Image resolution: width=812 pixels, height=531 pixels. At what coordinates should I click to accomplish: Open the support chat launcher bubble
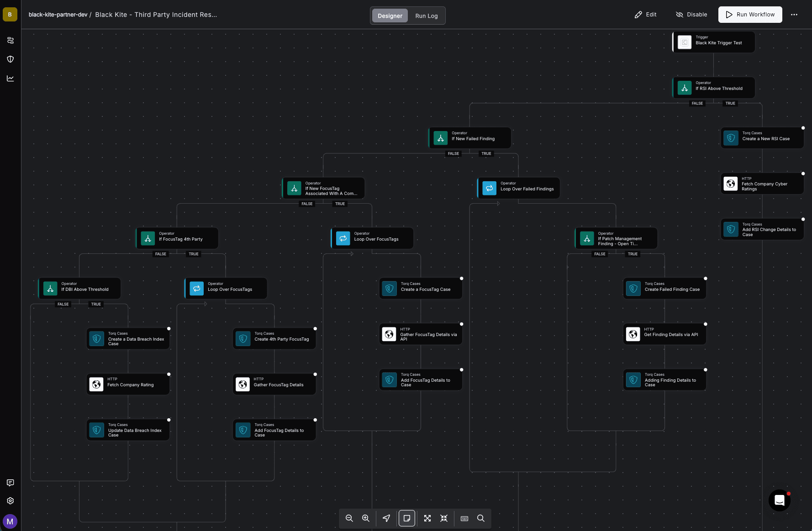click(x=780, y=500)
